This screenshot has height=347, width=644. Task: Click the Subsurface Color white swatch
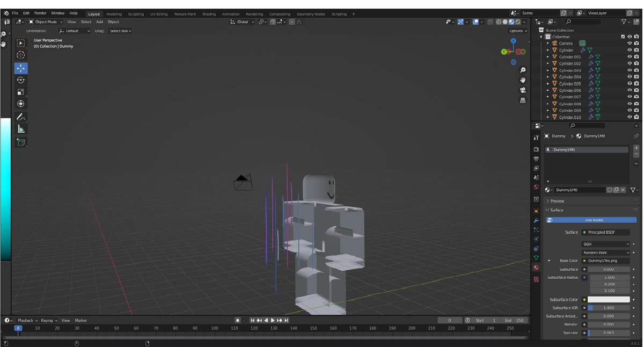click(x=609, y=300)
